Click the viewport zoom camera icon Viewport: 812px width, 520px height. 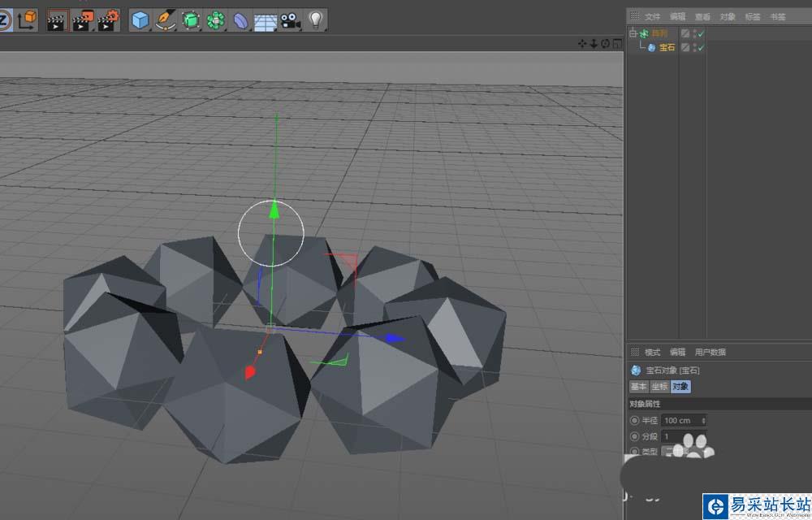(x=594, y=44)
